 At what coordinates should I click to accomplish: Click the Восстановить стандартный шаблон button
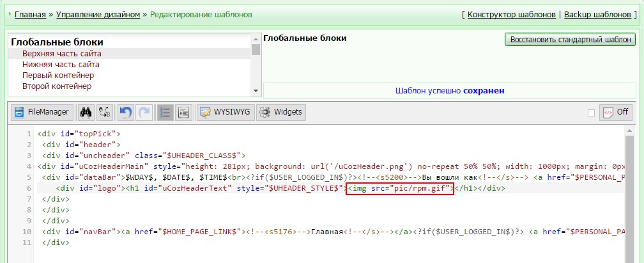coord(570,40)
